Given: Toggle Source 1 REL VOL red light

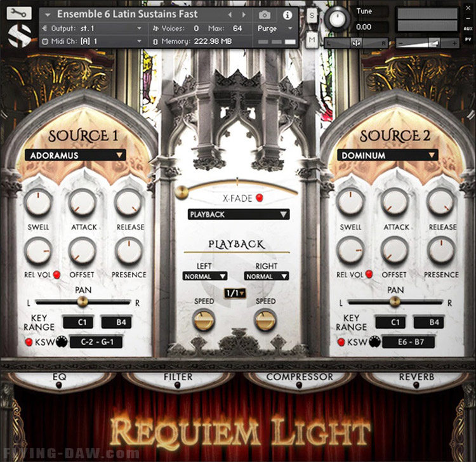Looking at the screenshot, I should [56, 274].
